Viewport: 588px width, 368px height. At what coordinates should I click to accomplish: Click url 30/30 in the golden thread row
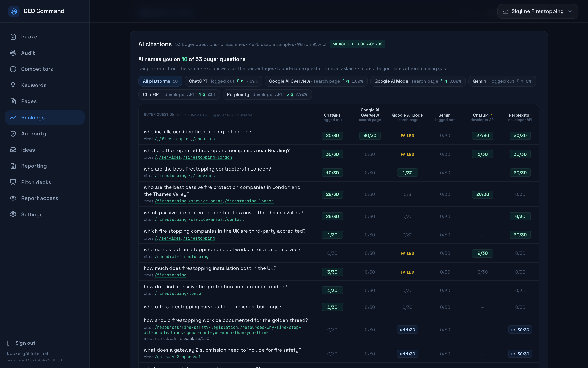click(x=520, y=330)
